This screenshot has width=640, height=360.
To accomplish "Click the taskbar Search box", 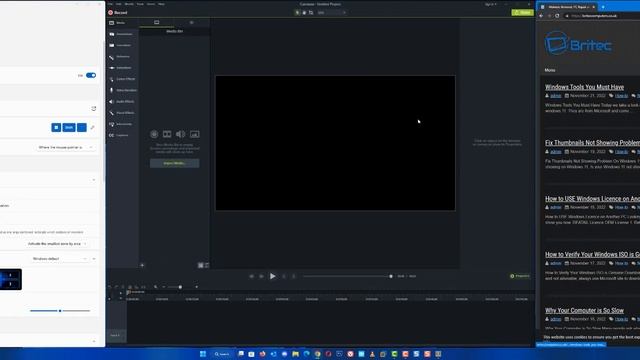I will coord(222,354).
